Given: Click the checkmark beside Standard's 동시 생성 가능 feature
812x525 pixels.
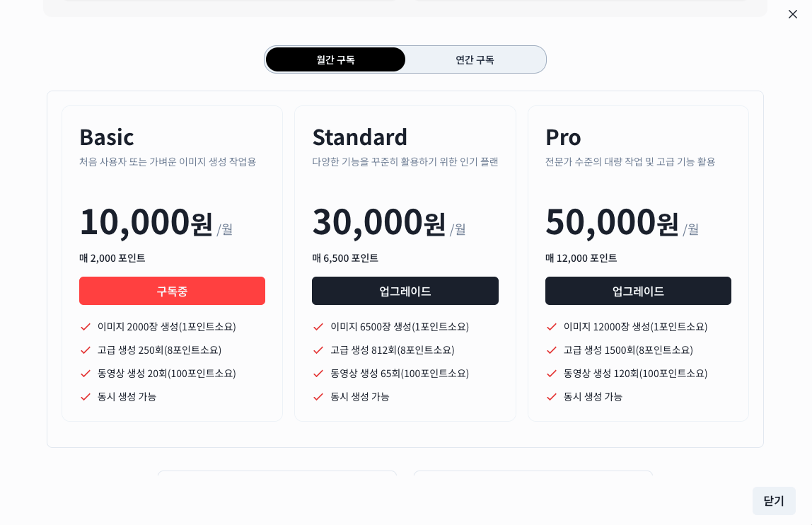Looking at the screenshot, I should tap(318, 397).
